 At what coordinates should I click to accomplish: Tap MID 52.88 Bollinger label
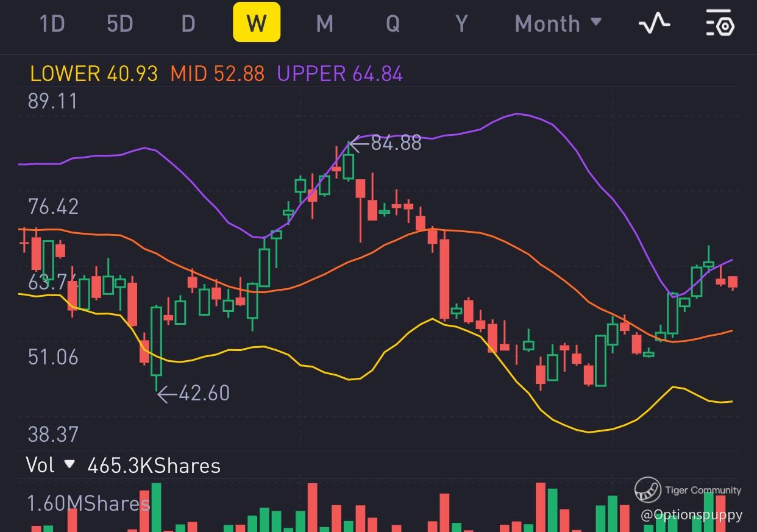pyautogui.click(x=218, y=74)
